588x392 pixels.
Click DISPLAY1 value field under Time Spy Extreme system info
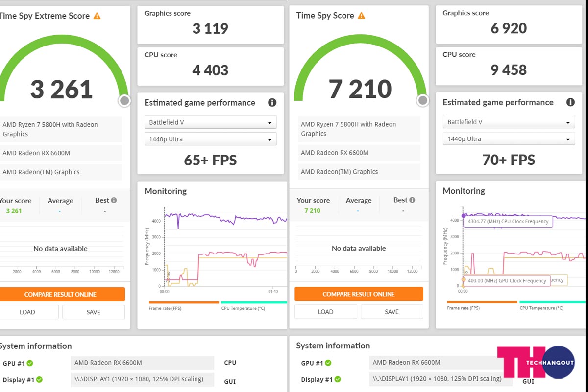point(143,379)
